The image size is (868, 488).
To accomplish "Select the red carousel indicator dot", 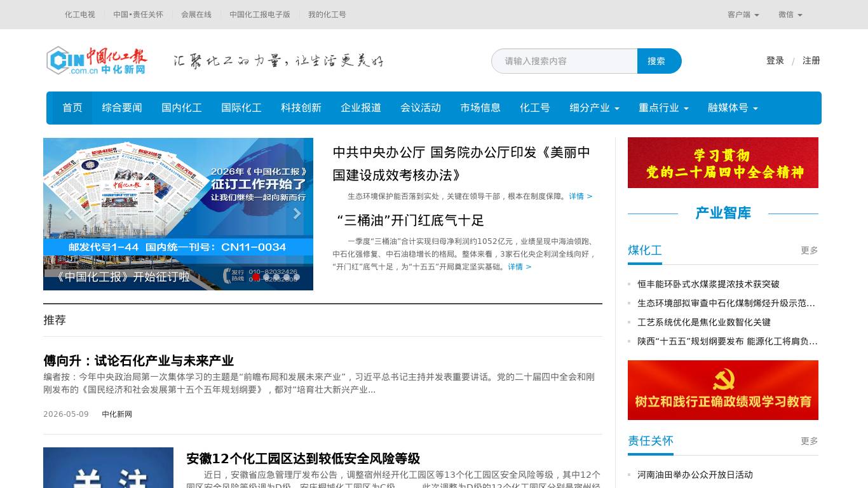I will tap(256, 277).
